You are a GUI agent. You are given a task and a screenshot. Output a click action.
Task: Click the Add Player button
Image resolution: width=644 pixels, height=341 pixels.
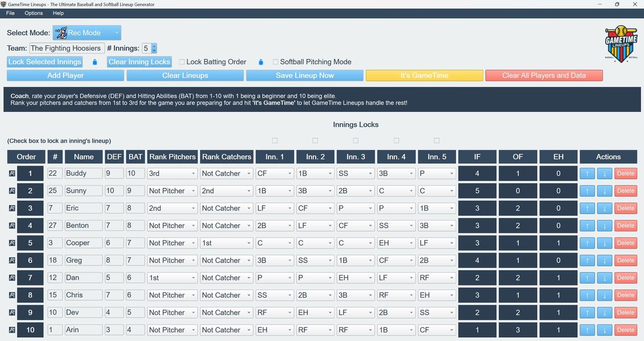(x=65, y=76)
